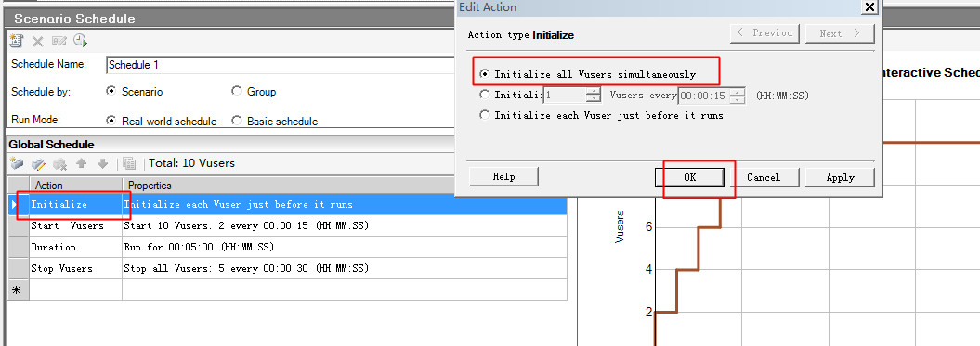This screenshot has height=346, width=980.
Task: Select Schedule by Scenario radio button
Action: tap(111, 91)
